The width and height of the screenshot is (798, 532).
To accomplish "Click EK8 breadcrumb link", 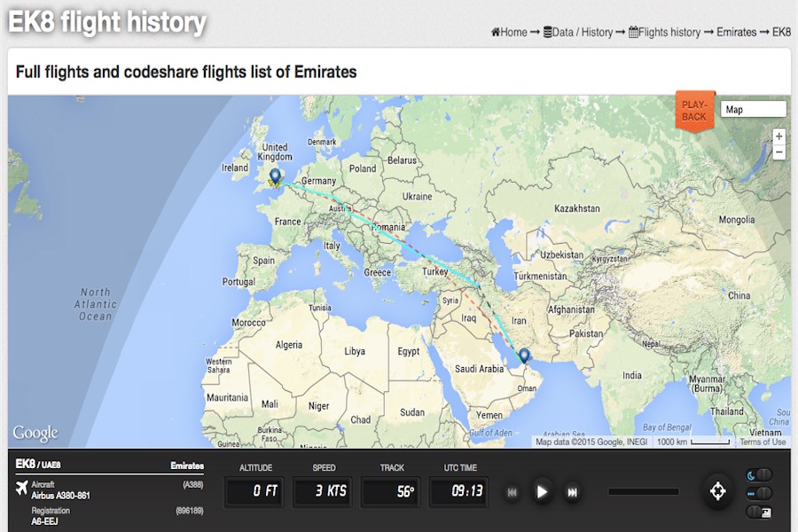I will pyautogui.click(x=781, y=32).
